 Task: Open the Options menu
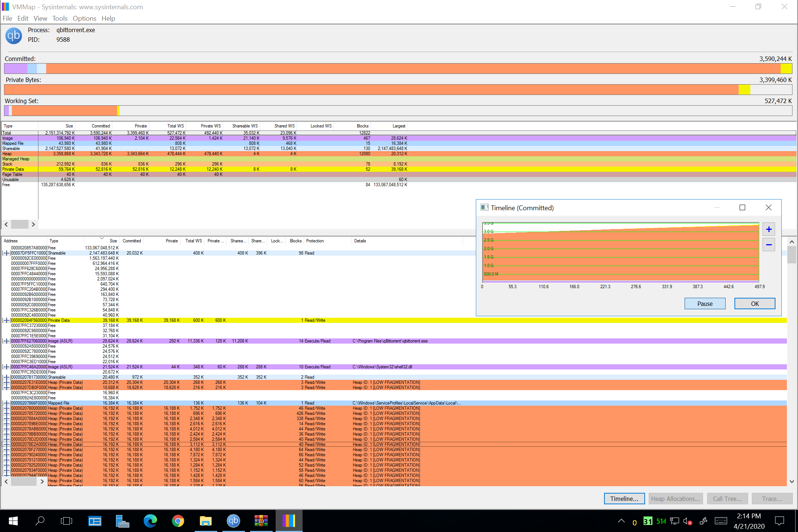point(84,18)
